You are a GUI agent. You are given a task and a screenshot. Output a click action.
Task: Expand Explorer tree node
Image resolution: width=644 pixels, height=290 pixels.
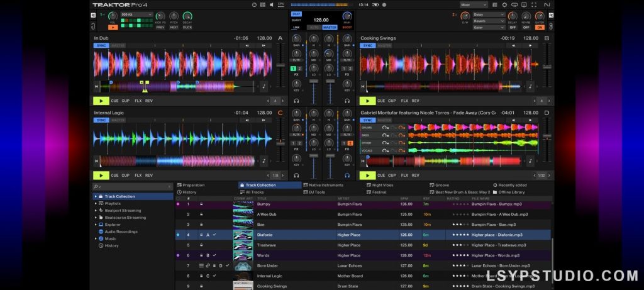point(96,225)
